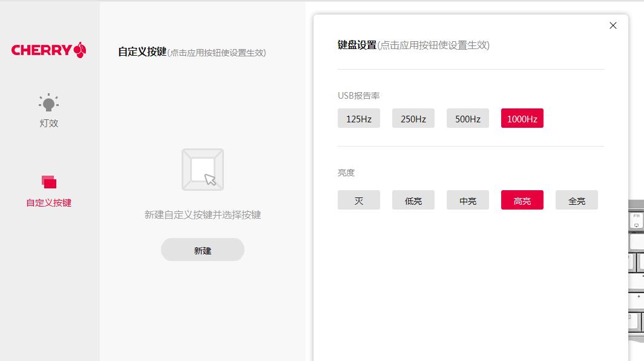Click the pink stacked keycaps icon
Screen dimensions: 644x361
(x=48, y=182)
